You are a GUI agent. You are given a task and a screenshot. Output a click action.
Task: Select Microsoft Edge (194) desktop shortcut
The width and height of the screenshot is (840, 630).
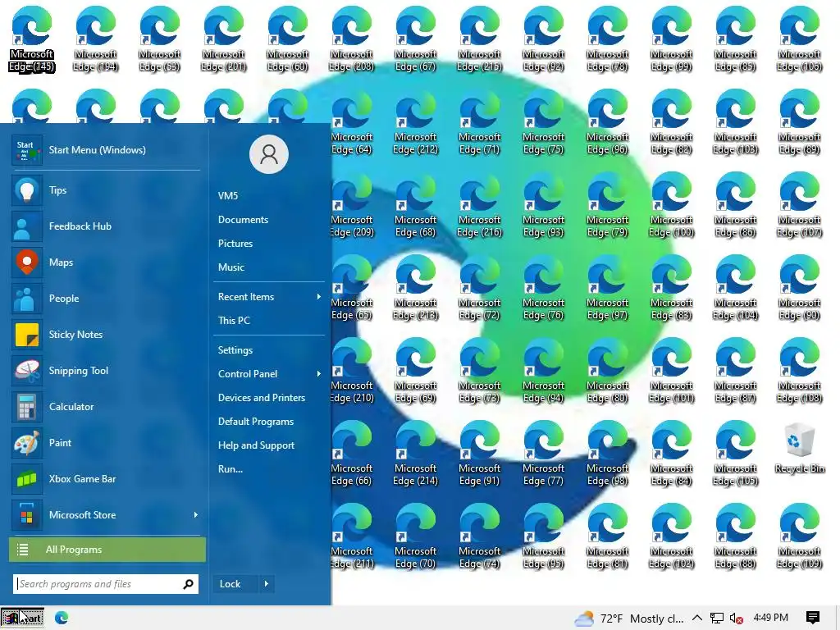pyautogui.click(x=95, y=39)
